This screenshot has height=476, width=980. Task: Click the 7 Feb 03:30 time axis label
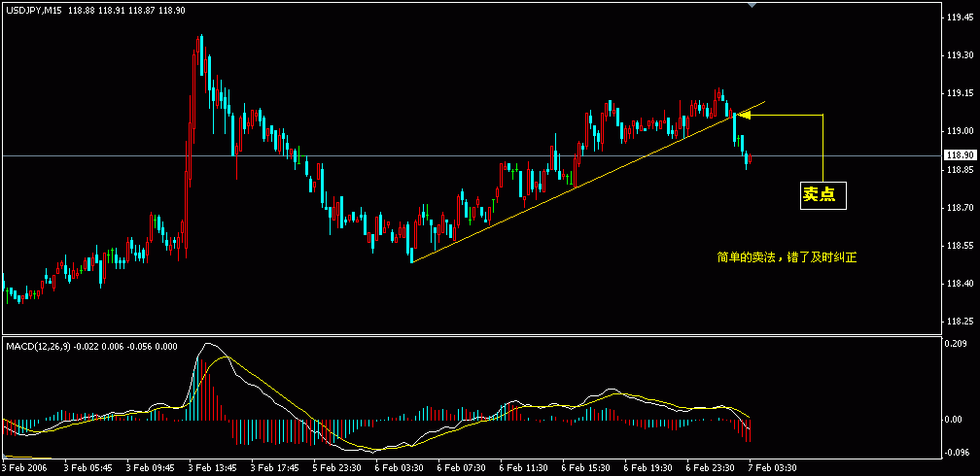point(772,468)
